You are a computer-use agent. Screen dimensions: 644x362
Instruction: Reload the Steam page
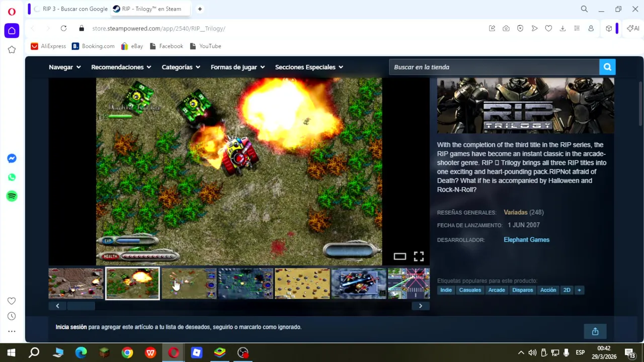[x=63, y=28]
